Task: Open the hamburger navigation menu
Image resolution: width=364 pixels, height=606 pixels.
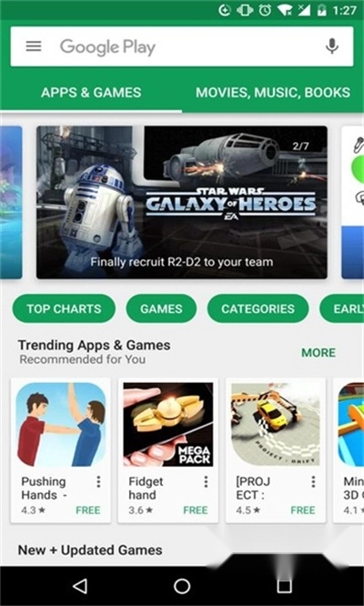Action: pos(34,46)
